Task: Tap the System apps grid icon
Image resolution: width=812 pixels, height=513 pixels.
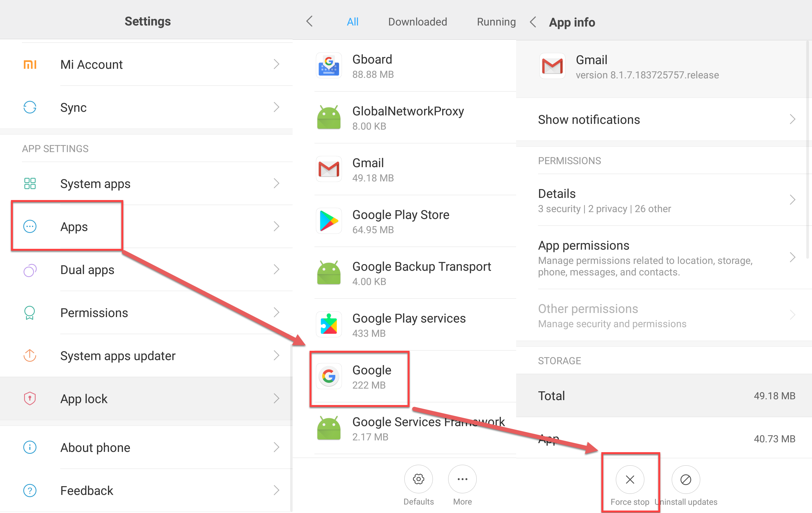Action: 30,184
